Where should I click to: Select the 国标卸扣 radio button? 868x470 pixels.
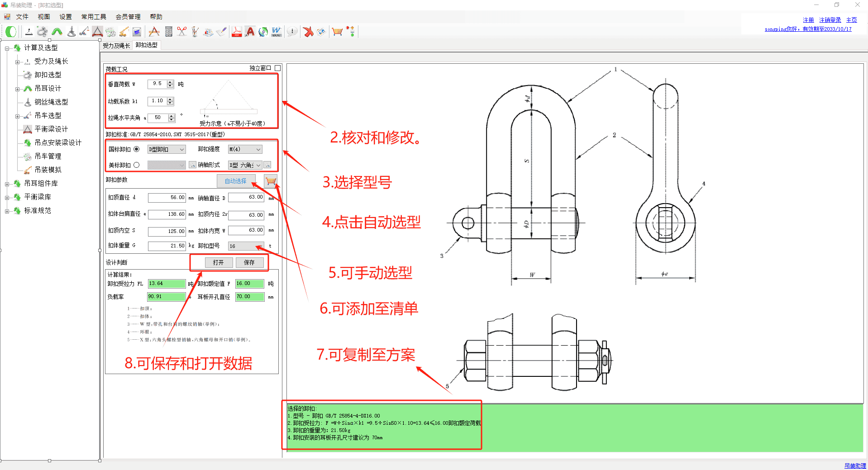tap(136, 149)
